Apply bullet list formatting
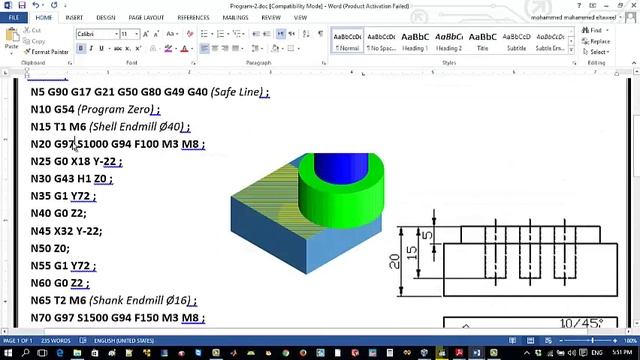 tap(204, 34)
